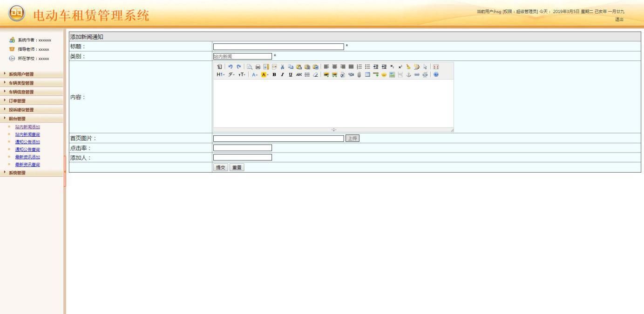Image resolution: width=644 pixels, height=314 pixels.
Task: Click the 提交 submit button
Action: [x=221, y=168]
